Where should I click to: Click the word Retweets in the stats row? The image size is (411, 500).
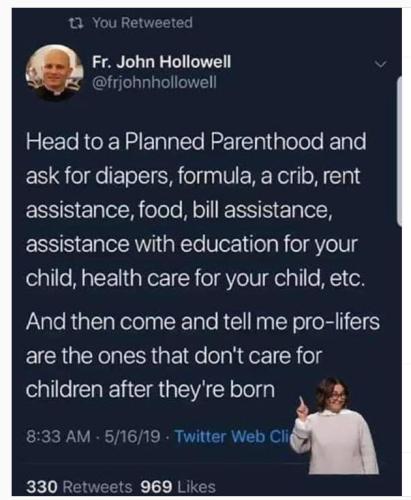coord(97,487)
